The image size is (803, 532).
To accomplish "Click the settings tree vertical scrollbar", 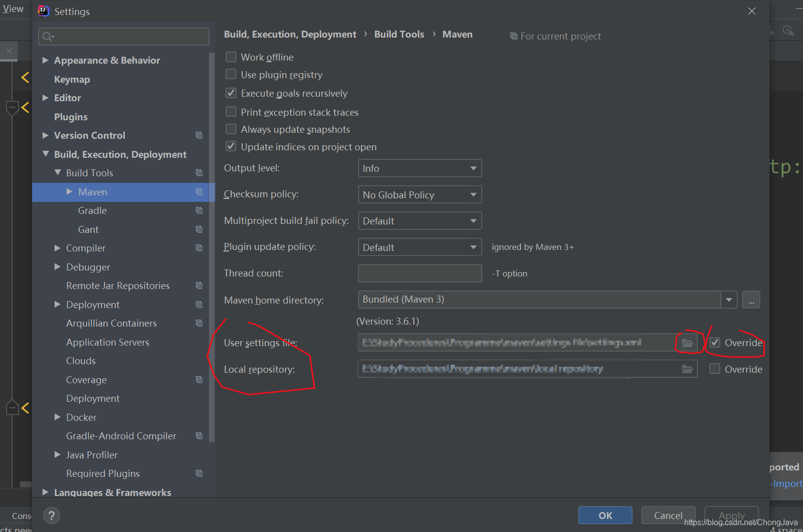I will [x=212, y=247].
